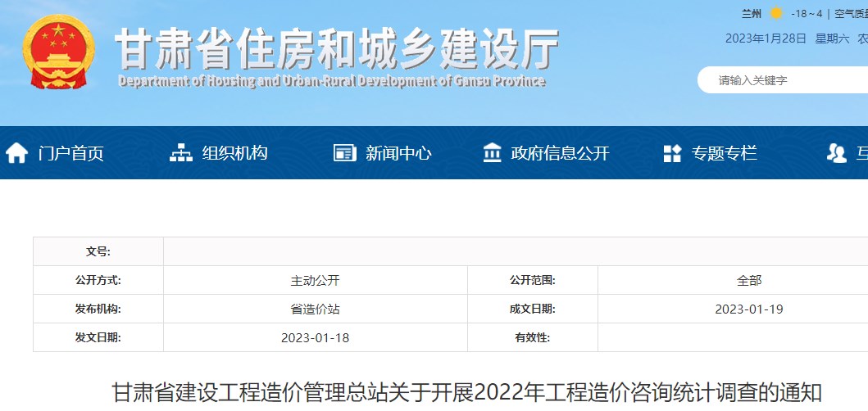The image size is (868, 411).
Task: Click the 2022年工程造价咨询统计调查 notice title
Action: [466, 393]
